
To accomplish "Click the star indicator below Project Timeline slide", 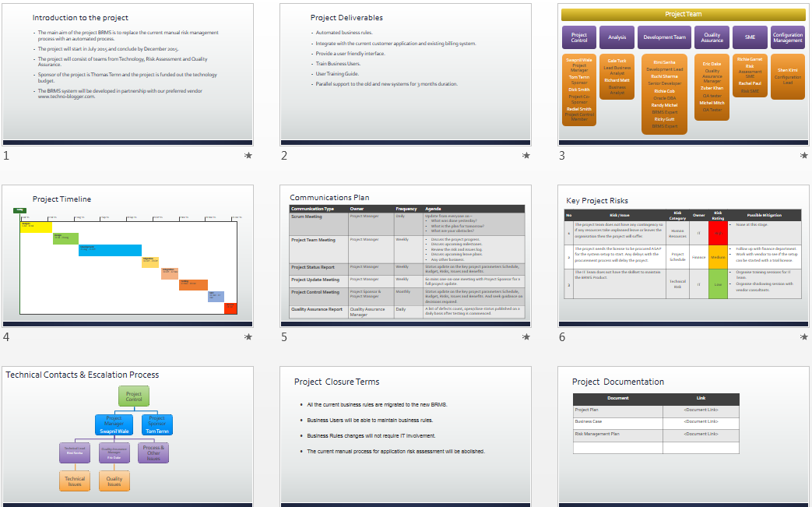I will point(248,337).
